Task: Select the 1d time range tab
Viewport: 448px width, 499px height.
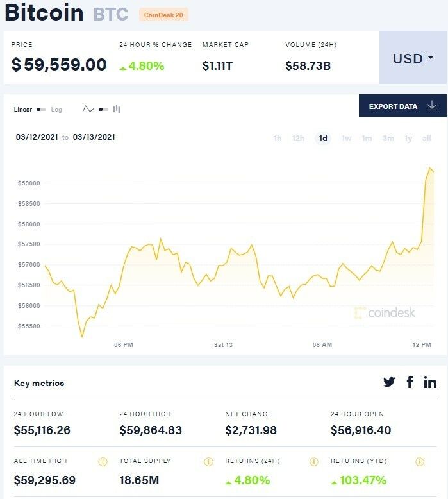Action: [323, 139]
